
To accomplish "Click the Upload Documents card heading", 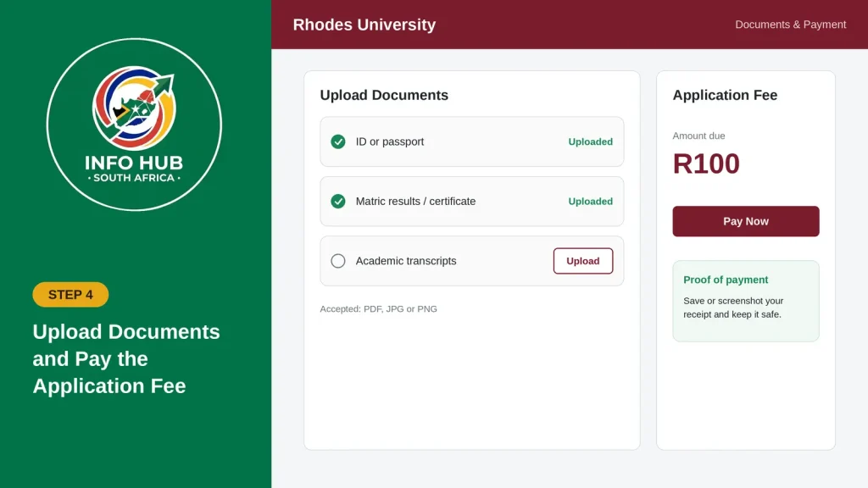I will tap(384, 95).
